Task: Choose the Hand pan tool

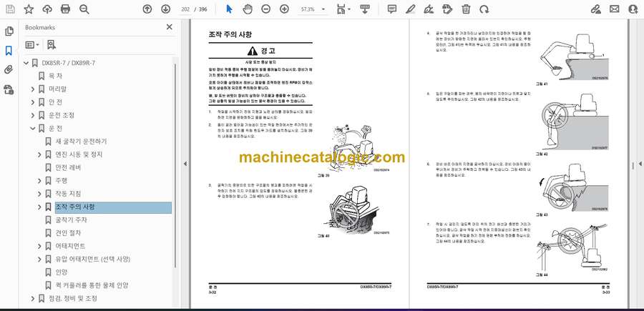Action: (248, 9)
